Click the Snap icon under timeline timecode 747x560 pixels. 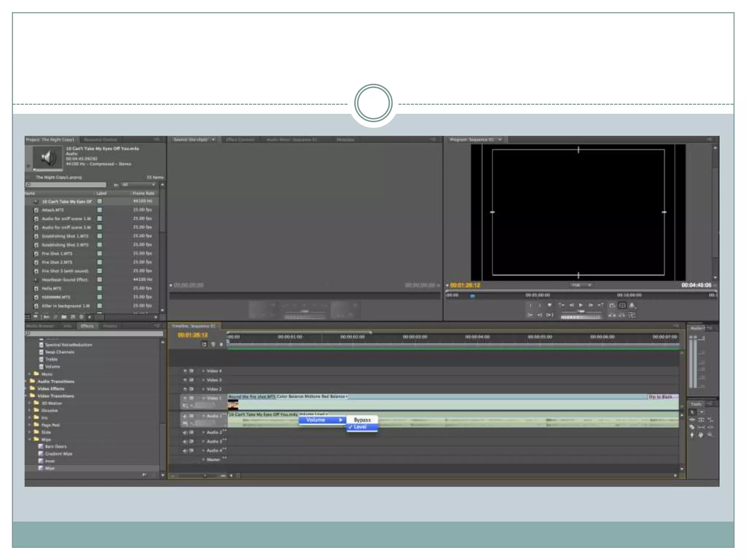coord(204,344)
